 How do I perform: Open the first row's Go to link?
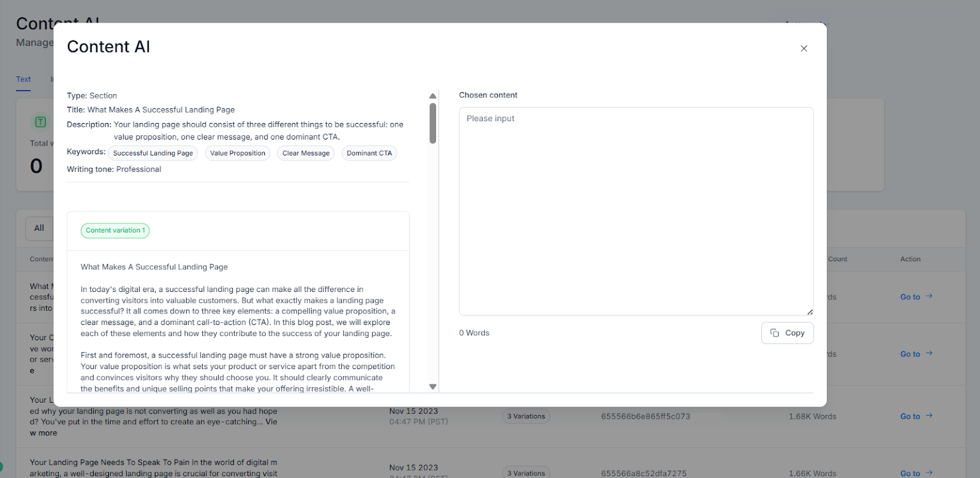[x=916, y=297]
